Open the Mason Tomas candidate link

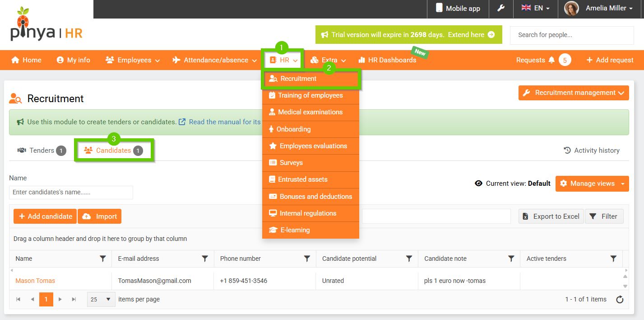click(x=35, y=281)
